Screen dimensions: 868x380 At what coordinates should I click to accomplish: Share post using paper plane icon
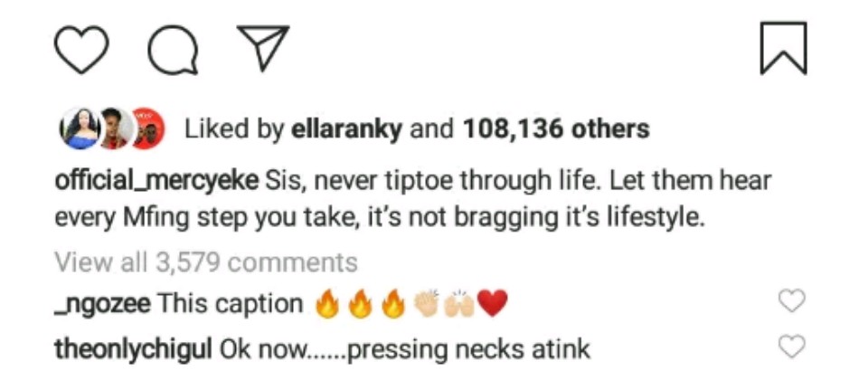tap(263, 48)
